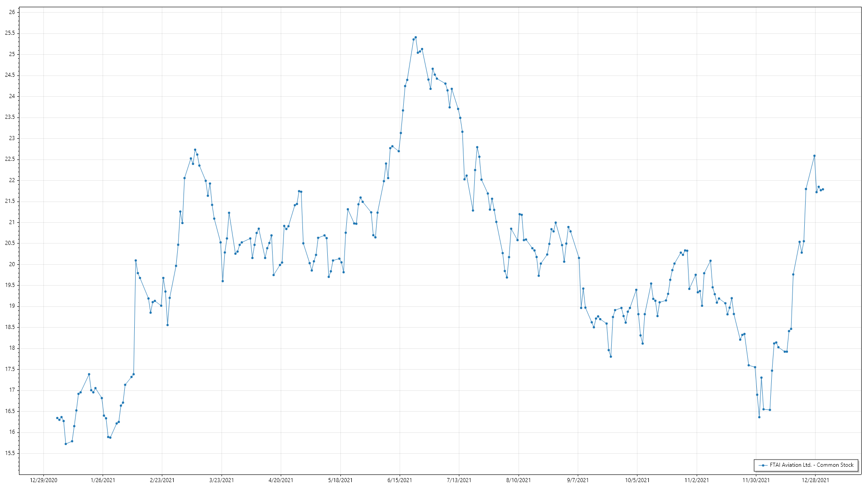
Task: Click the March peak point near 22.7
Action: [x=195, y=150]
